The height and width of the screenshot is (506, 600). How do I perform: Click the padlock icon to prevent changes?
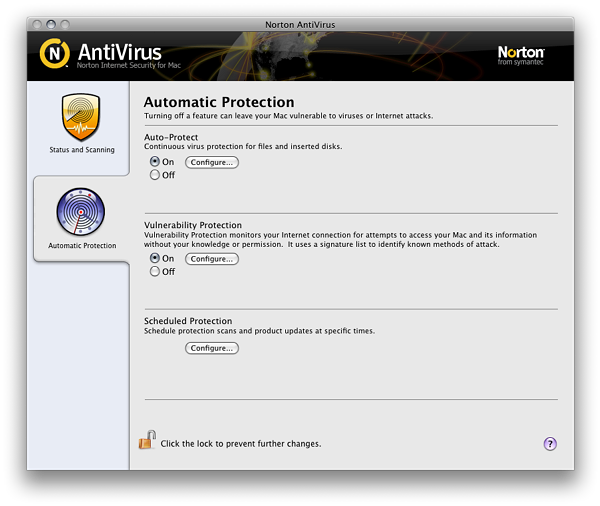pyautogui.click(x=147, y=439)
